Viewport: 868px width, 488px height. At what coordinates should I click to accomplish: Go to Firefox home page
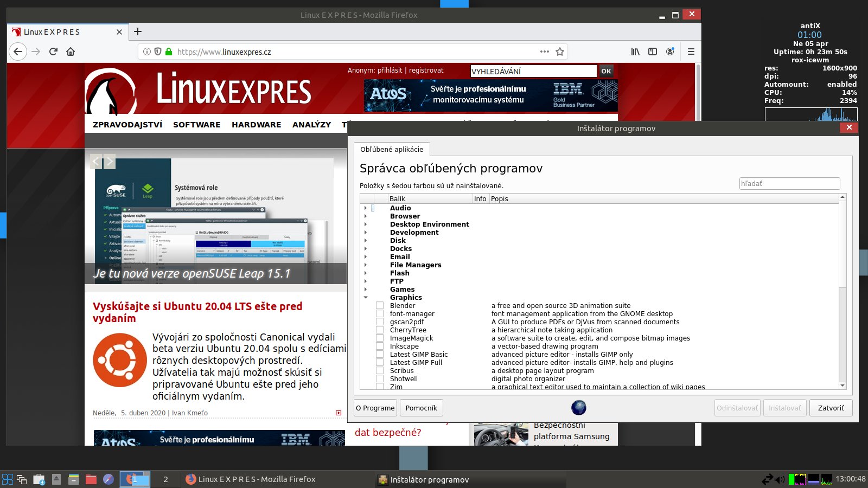pyautogui.click(x=71, y=52)
